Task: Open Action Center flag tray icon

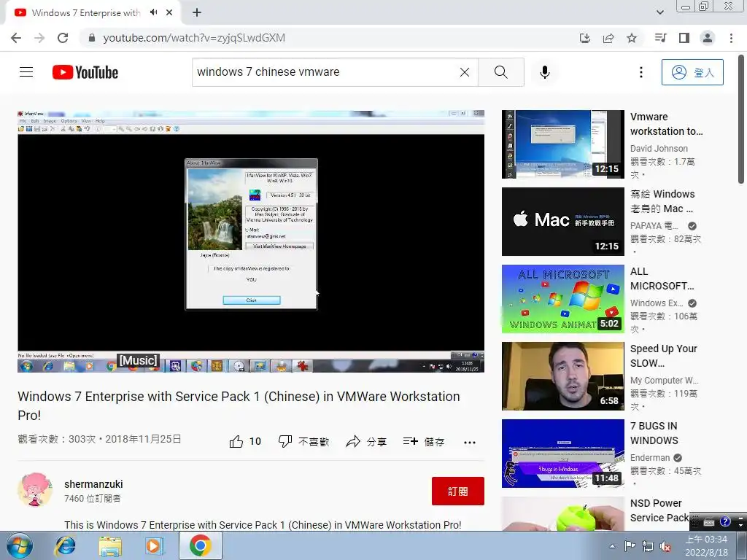Action: 630,546
